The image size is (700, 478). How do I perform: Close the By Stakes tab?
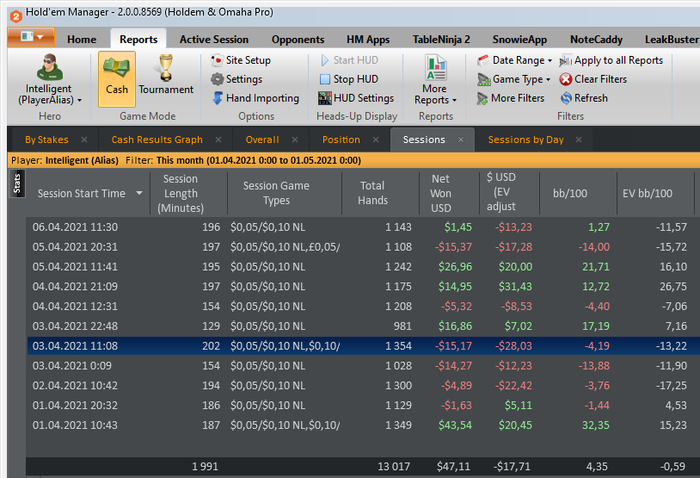click(x=84, y=140)
